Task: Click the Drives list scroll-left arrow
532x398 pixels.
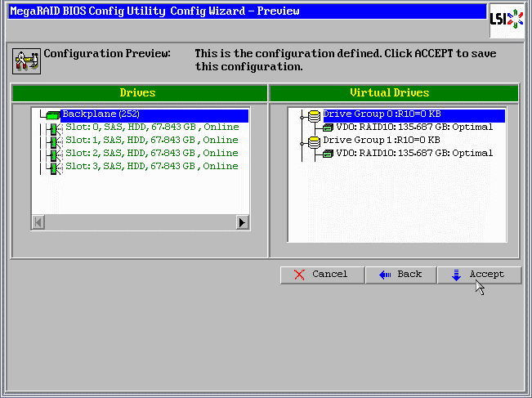Action: coord(38,222)
